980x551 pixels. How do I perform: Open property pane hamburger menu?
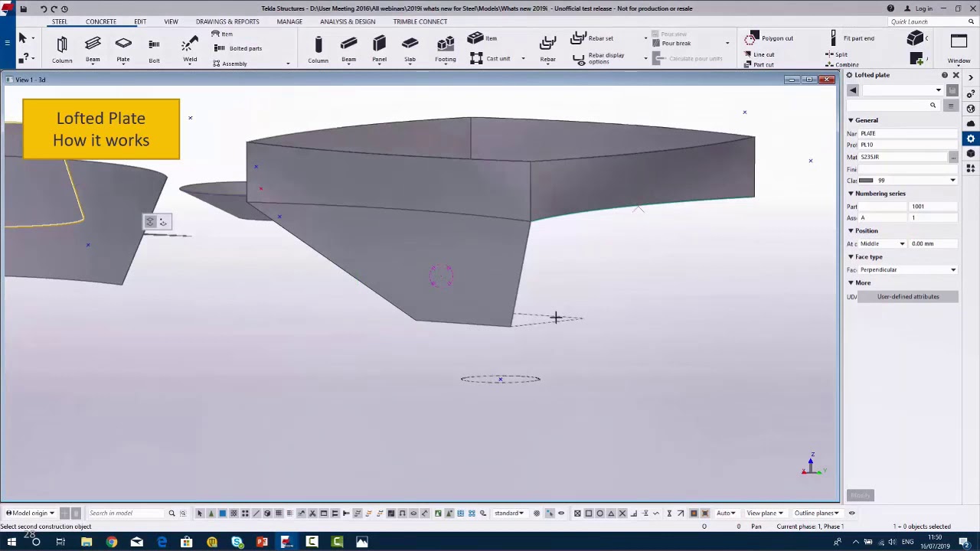[x=951, y=106]
